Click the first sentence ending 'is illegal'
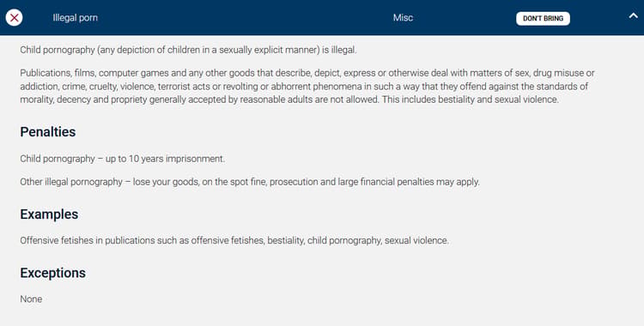This screenshot has height=326, width=644. point(189,50)
